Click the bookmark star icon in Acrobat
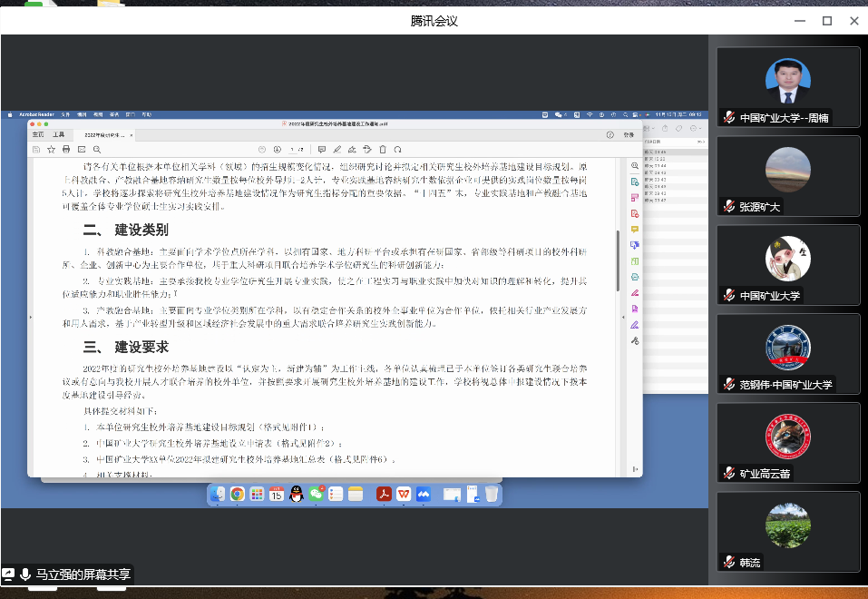Image resolution: width=868 pixels, height=599 pixels. [x=52, y=149]
